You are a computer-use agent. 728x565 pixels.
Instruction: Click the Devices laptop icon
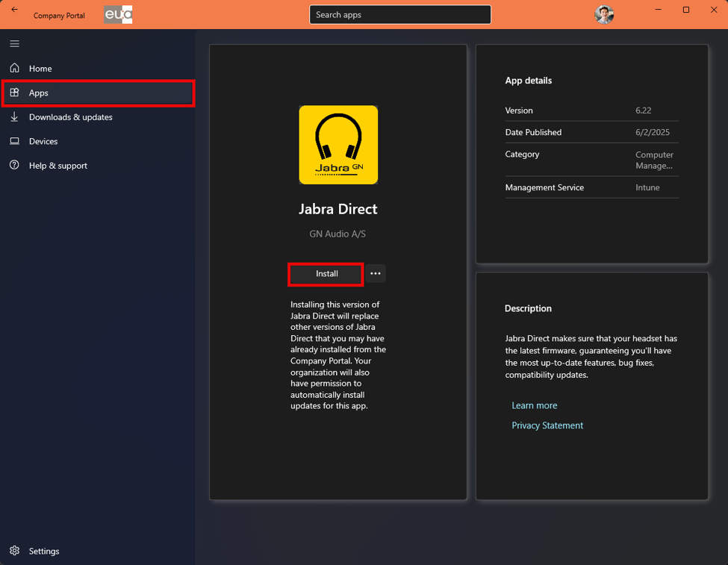(x=14, y=141)
